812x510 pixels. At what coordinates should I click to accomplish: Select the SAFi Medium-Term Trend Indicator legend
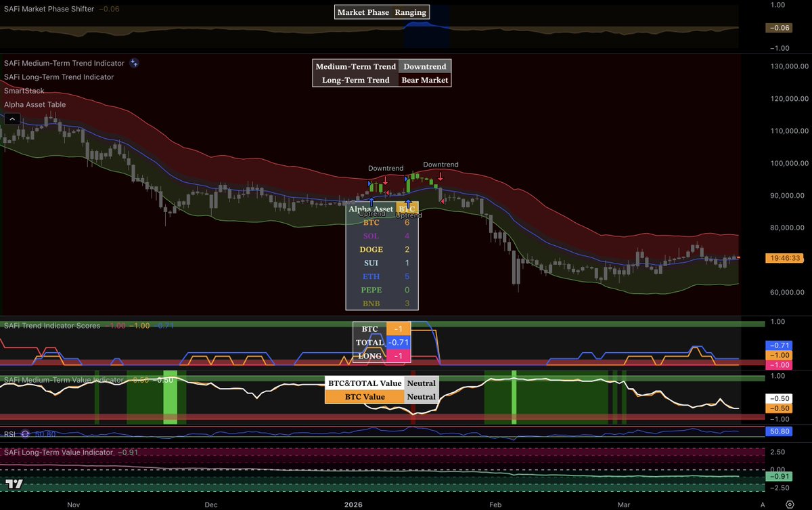click(x=64, y=63)
